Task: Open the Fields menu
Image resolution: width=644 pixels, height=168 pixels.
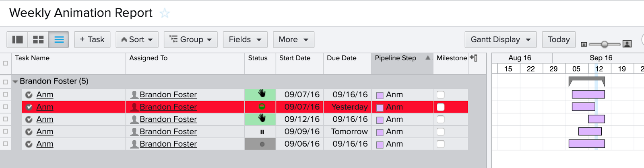Action: click(245, 39)
